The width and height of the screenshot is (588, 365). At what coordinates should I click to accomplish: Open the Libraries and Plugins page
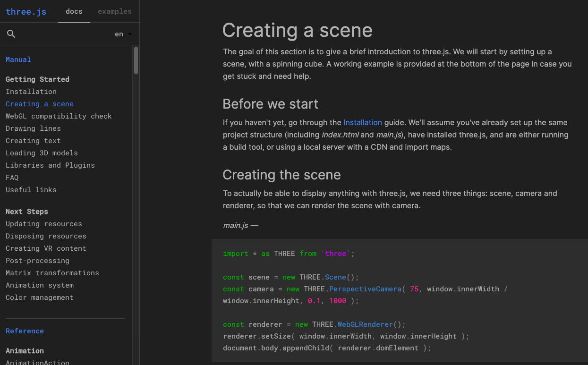(50, 165)
